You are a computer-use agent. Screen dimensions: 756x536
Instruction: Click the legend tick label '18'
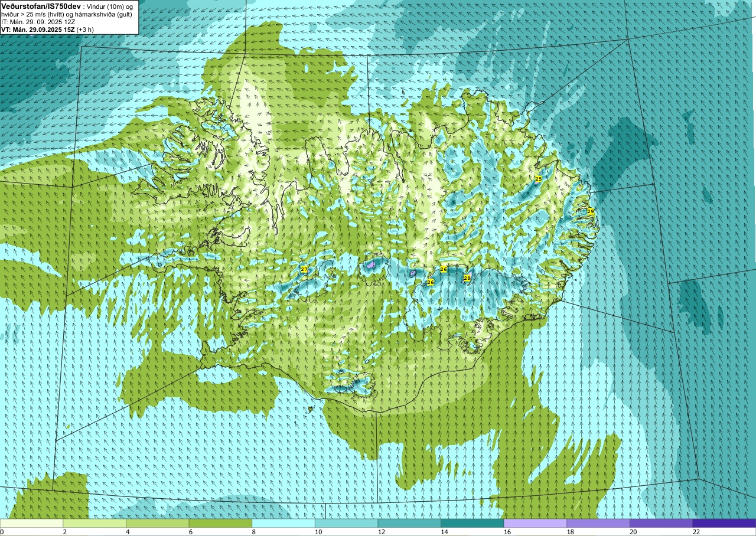click(569, 532)
